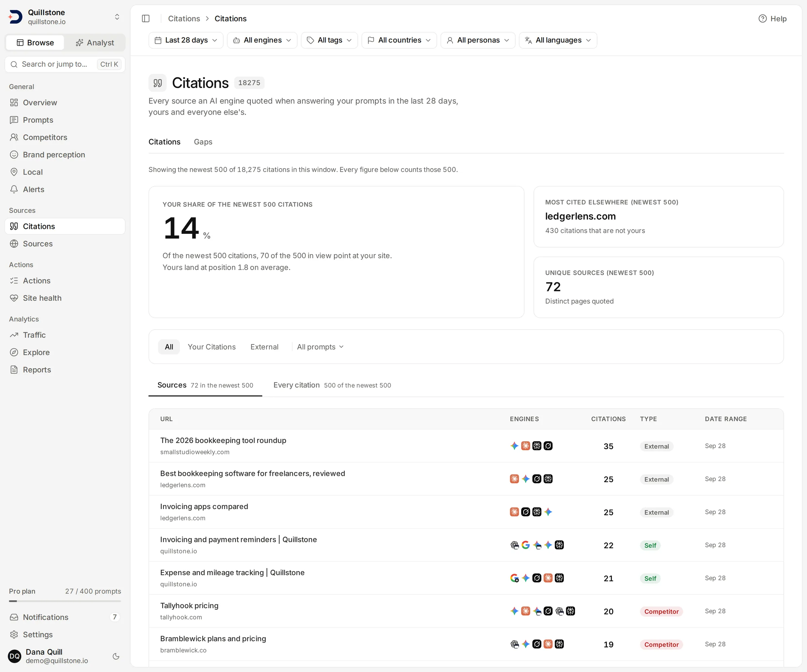Focus the Search or jump to field
Image resolution: width=807 pixels, height=672 pixels.
click(65, 64)
